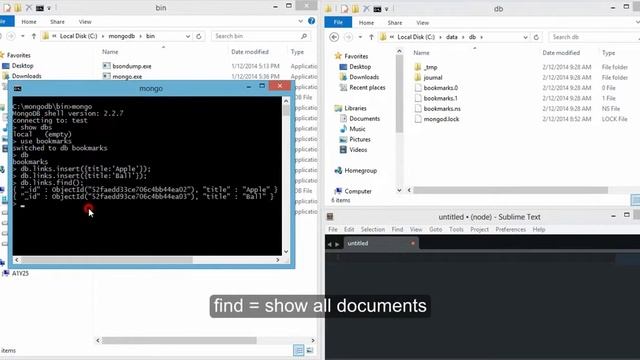Open quick access toolbar dropdown in db window
The image size is (640, 360).
tap(387, 9)
